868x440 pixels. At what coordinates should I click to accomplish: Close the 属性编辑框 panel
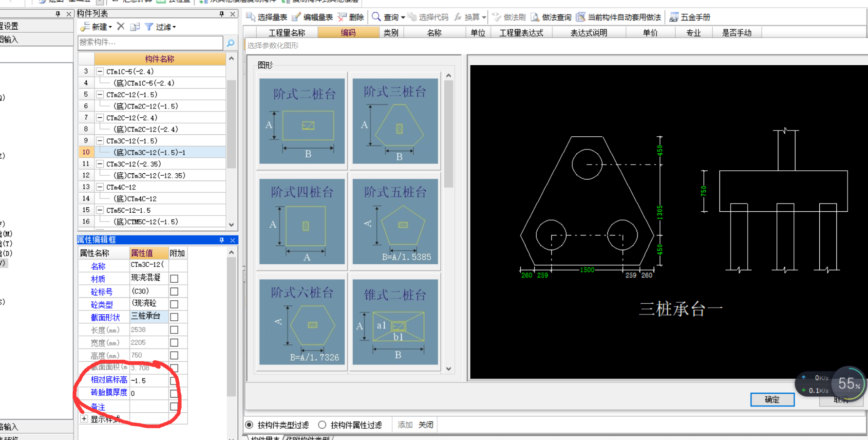click(233, 240)
